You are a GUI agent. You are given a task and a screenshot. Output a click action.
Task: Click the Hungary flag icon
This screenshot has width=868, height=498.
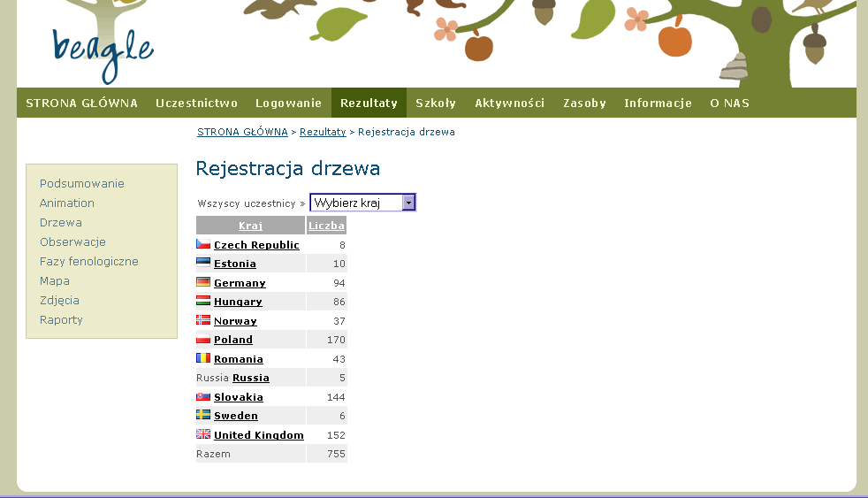203,301
